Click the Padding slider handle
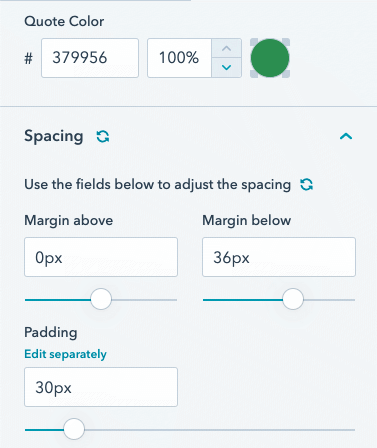The height and width of the screenshot is (448, 377). (74, 429)
